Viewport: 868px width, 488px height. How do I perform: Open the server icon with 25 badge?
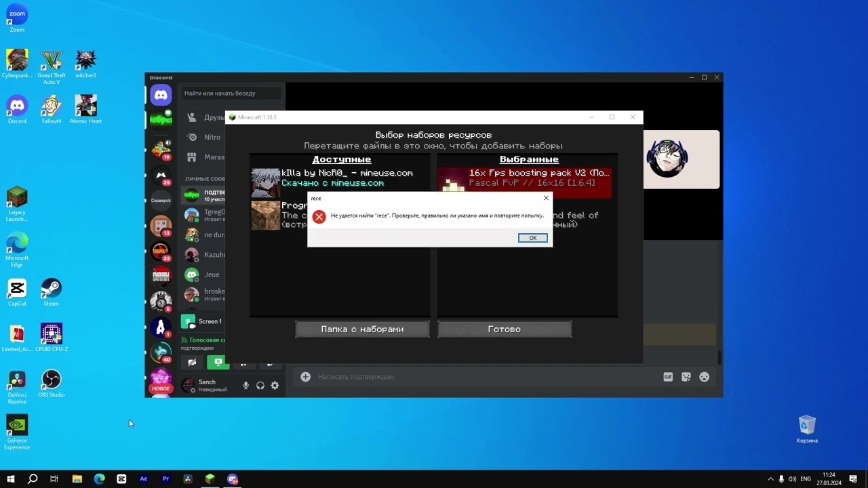pyautogui.click(x=161, y=175)
